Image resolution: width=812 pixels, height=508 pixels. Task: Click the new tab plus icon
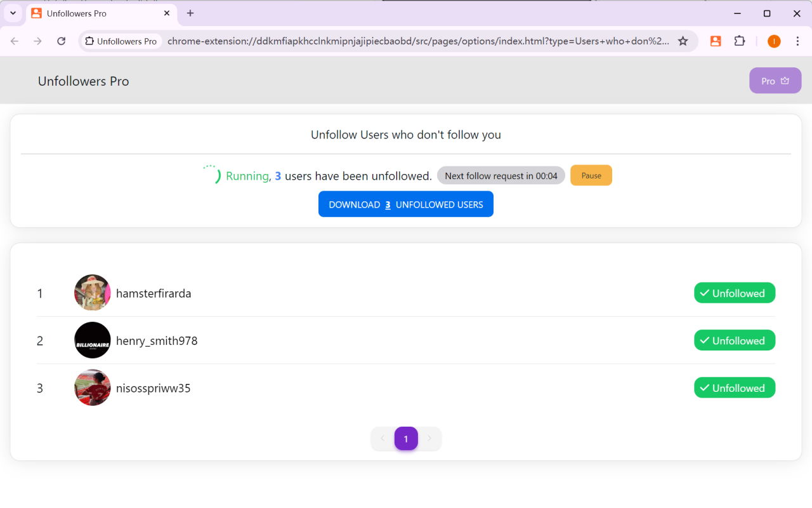coord(190,13)
